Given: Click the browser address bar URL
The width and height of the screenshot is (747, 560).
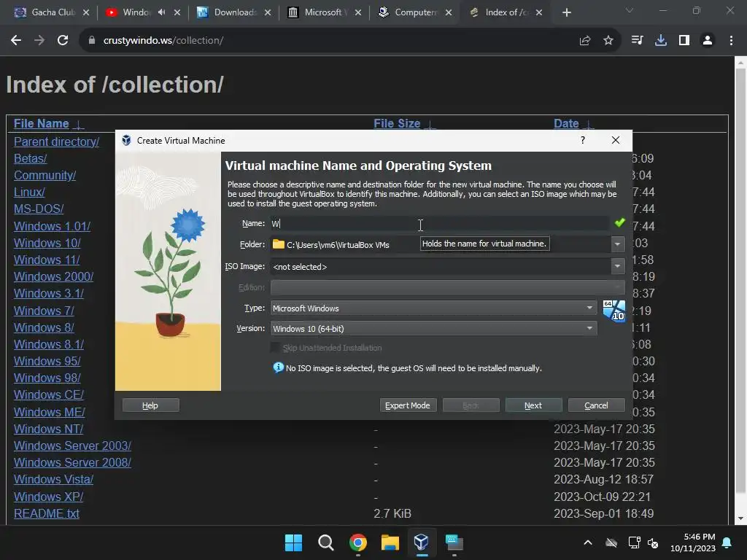Looking at the screenshot, I should (163, 41).
